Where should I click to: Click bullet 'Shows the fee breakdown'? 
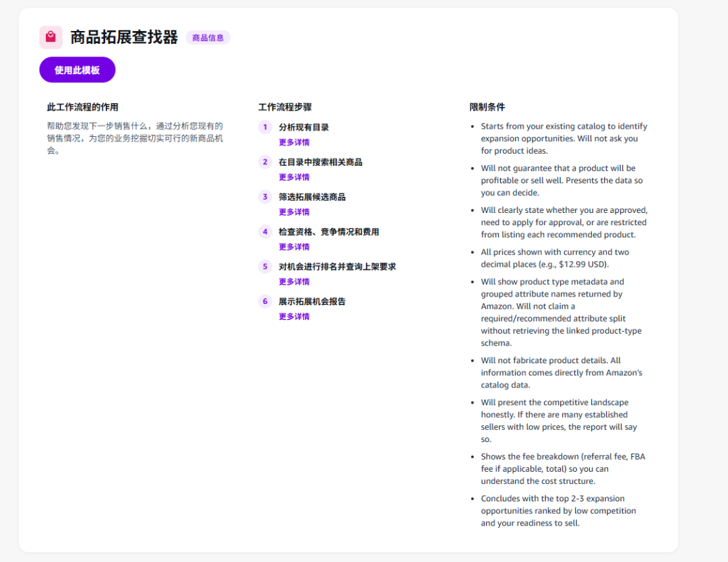563,469
